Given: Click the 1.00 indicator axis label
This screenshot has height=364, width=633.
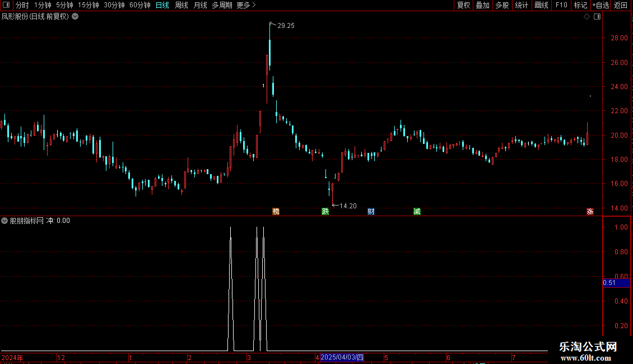Looking at the screenshot, I should tap(621, 227).
